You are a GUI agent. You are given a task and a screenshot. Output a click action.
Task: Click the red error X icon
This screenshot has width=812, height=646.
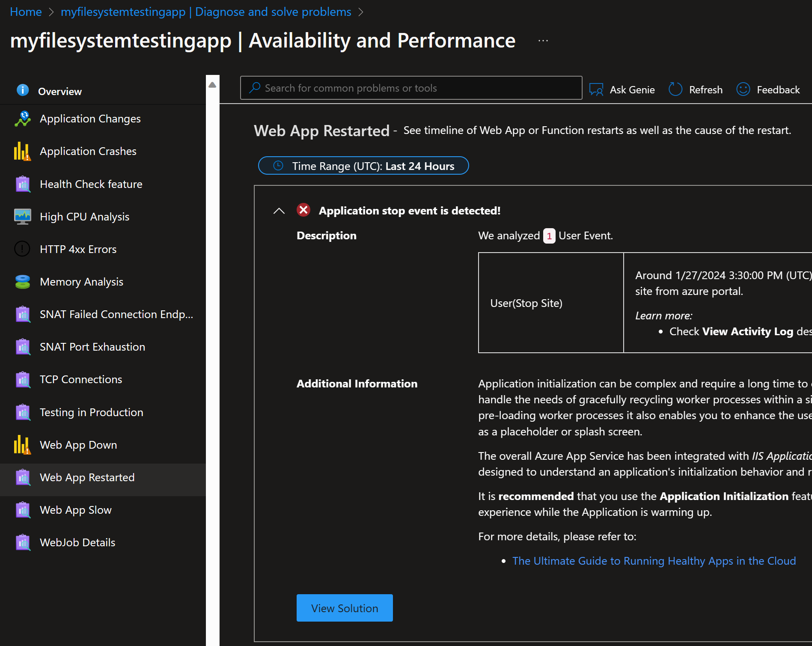[x=303, y=210]
